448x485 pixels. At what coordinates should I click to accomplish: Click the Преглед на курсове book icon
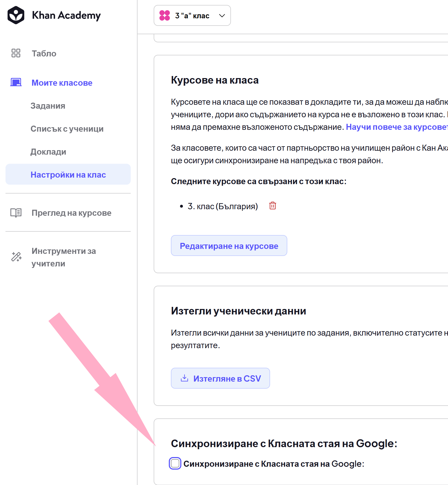(16, 213)
